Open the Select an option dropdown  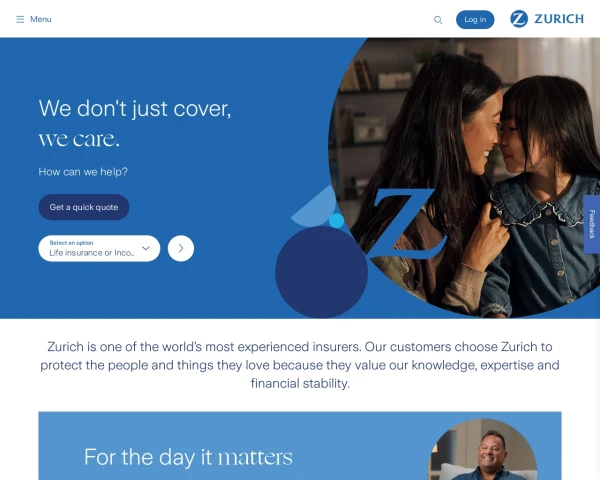[99, 248]
